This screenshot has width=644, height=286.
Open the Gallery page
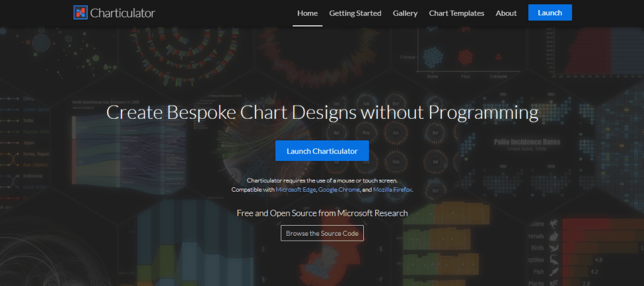point(405,13)
